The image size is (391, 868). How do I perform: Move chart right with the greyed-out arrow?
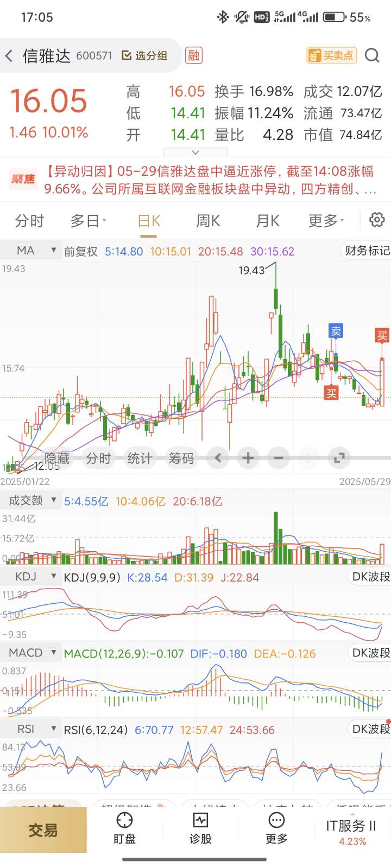[309, 458]
